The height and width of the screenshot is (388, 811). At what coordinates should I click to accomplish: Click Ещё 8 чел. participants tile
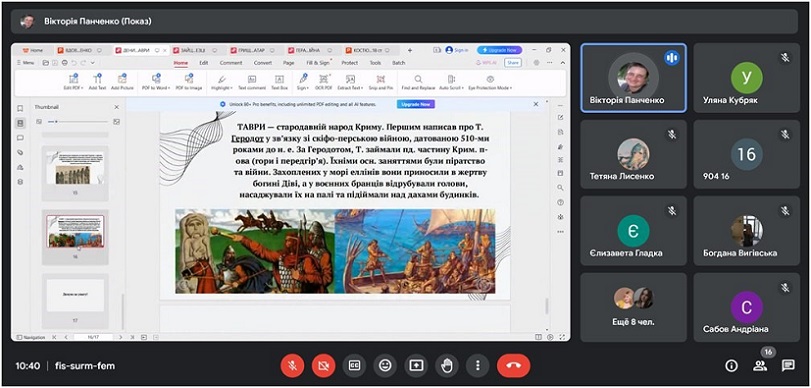[634, 307]
